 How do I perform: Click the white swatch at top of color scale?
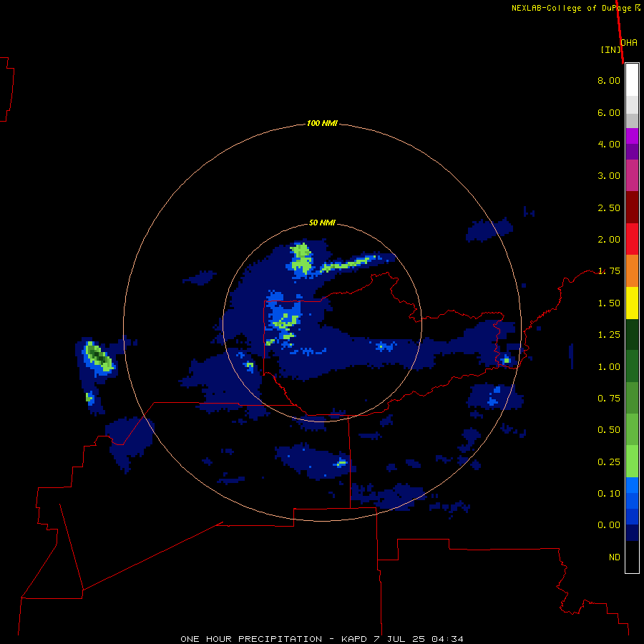(632, 80)
